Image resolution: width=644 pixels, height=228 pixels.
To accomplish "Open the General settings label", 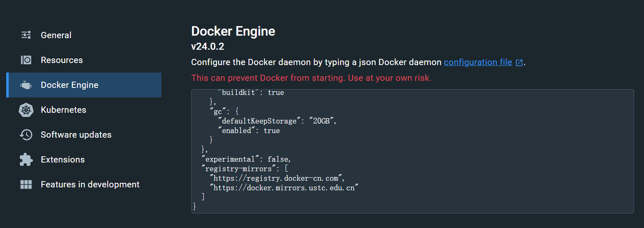I will click(x=56, y=35).
